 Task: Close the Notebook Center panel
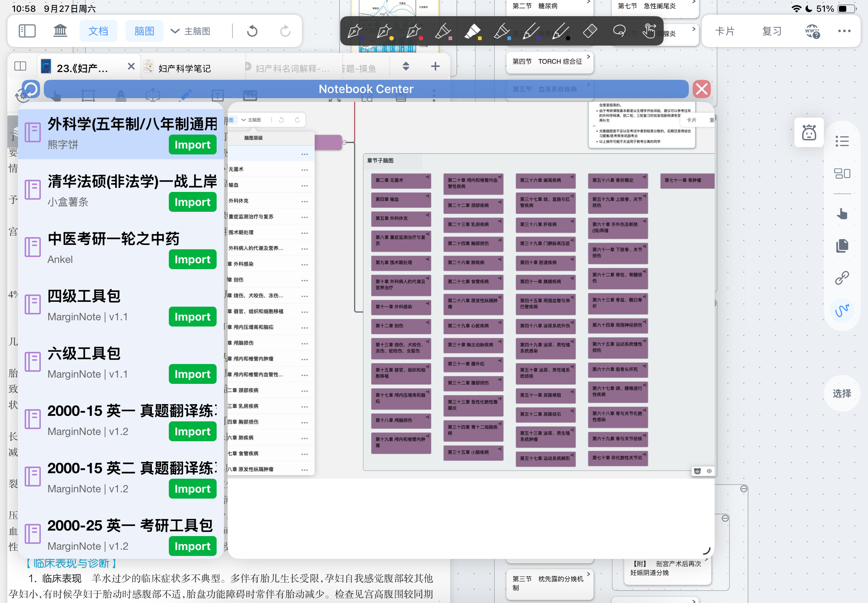[701, 90]
